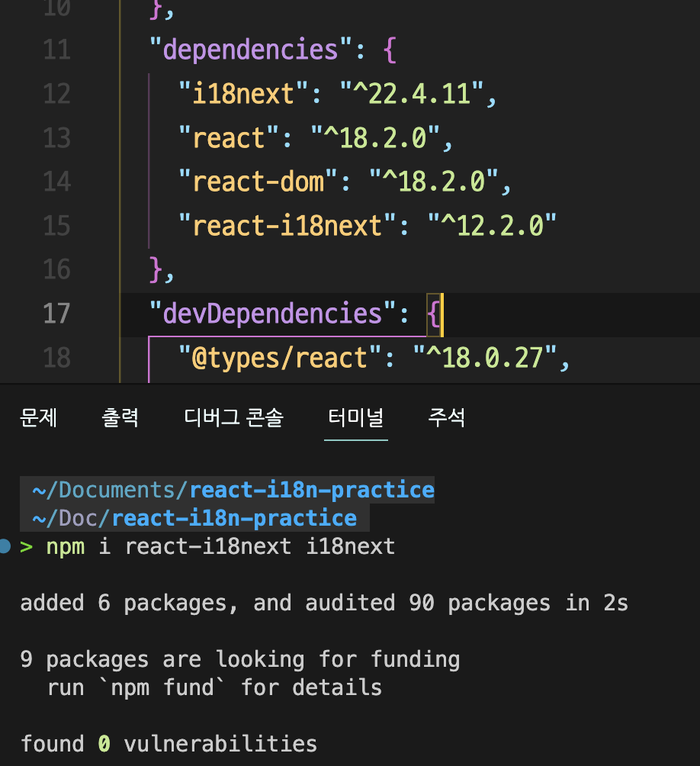
Task: Click the ~/Documents/react-i18n-practice terminal path
Action: pyautogui.click(x=233, y=490)
